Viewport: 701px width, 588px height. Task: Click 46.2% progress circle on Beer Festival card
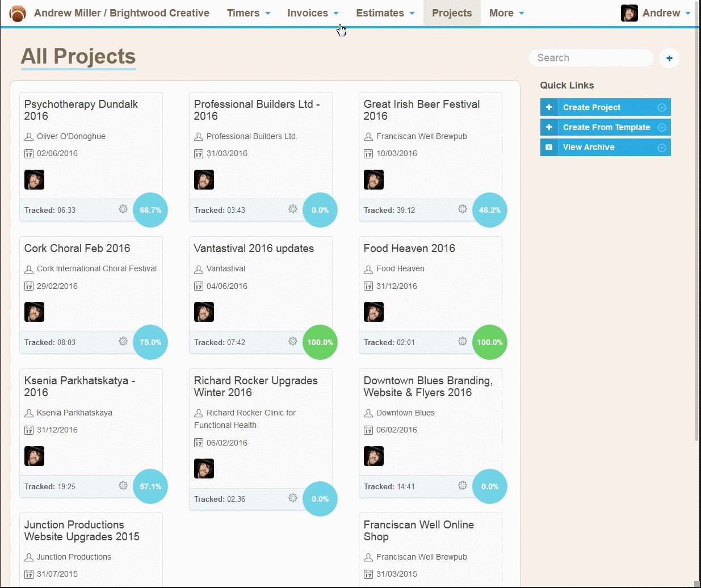pos(490,210)
